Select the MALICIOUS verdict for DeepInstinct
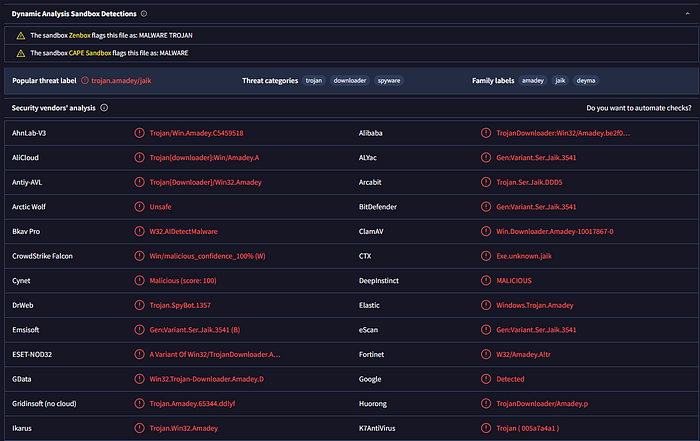This screenshot has height=441, width=700. click(x=514, y=281)
